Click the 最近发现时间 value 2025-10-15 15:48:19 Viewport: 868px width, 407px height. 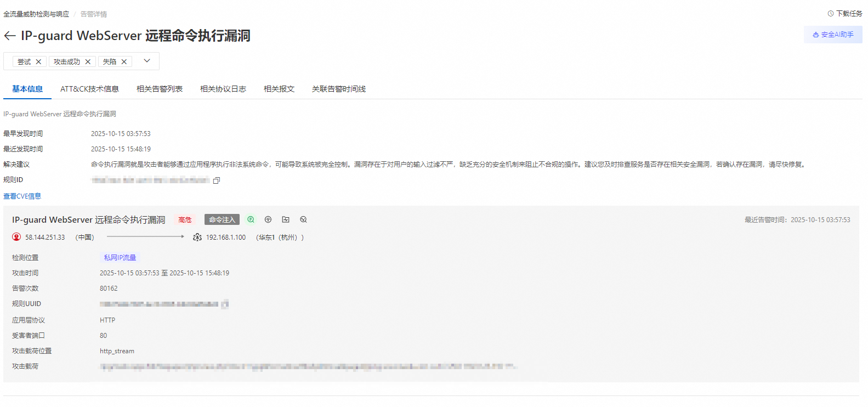121,149
